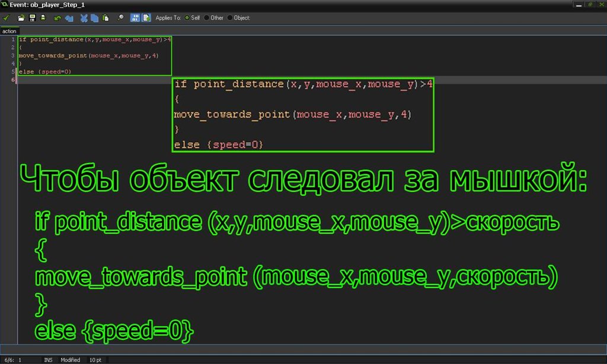Click the INS indicator in status bar
This screenshot has height=364, width=607.
coord(48,360)
